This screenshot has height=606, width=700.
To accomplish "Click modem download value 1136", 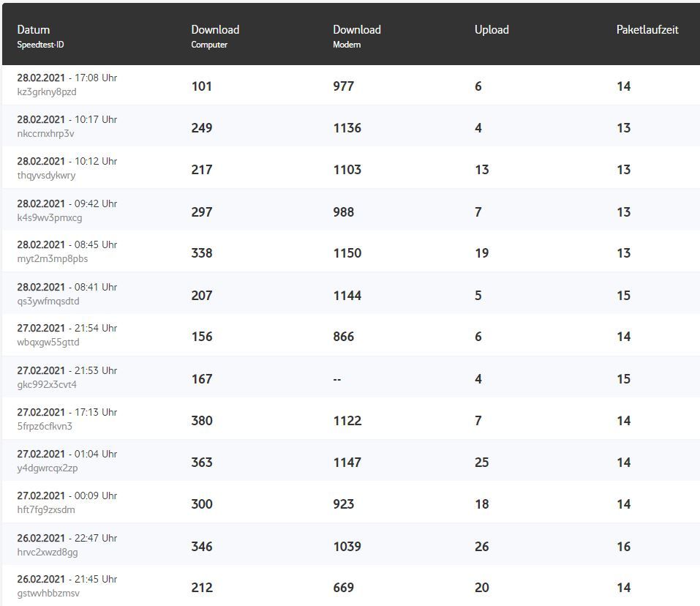I will (x=347, y=128).
